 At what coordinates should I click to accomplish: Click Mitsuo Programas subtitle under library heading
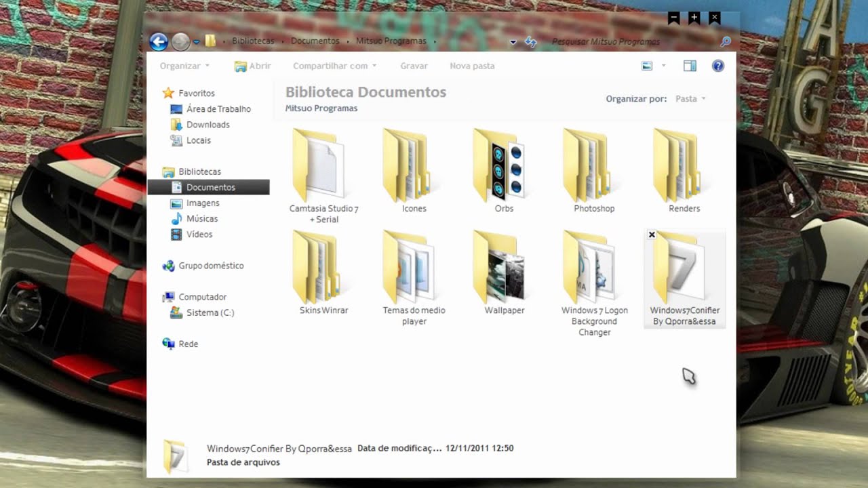pos(321,108)
